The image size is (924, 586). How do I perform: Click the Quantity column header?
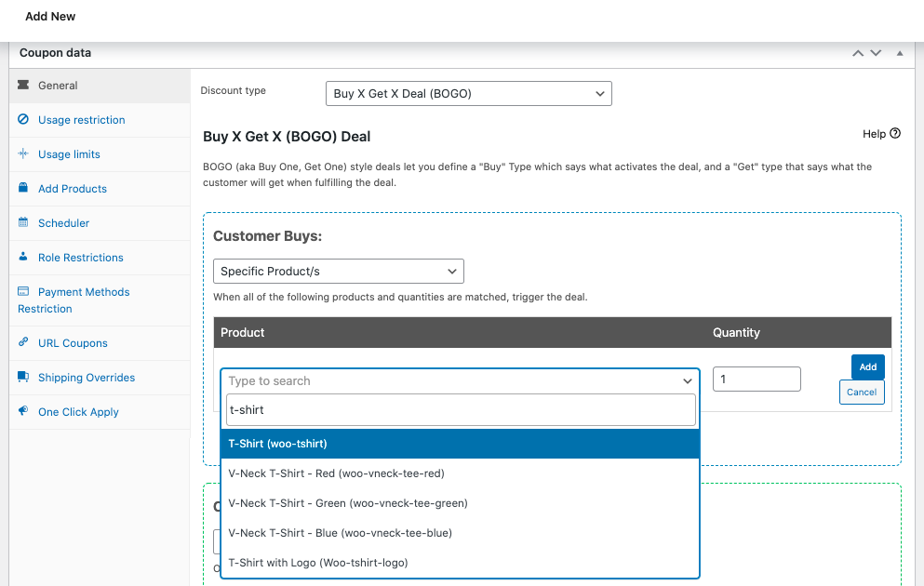[x=736, y=332]
